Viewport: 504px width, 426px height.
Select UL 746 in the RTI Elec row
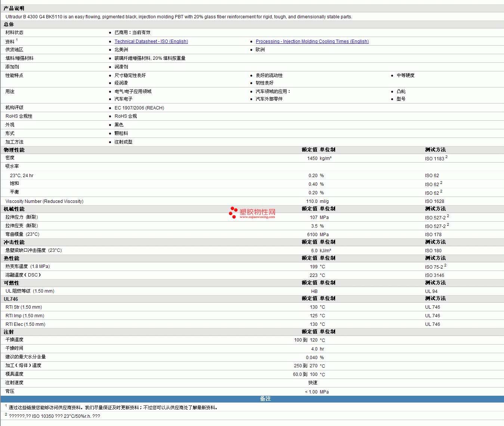tap(432, 324)
